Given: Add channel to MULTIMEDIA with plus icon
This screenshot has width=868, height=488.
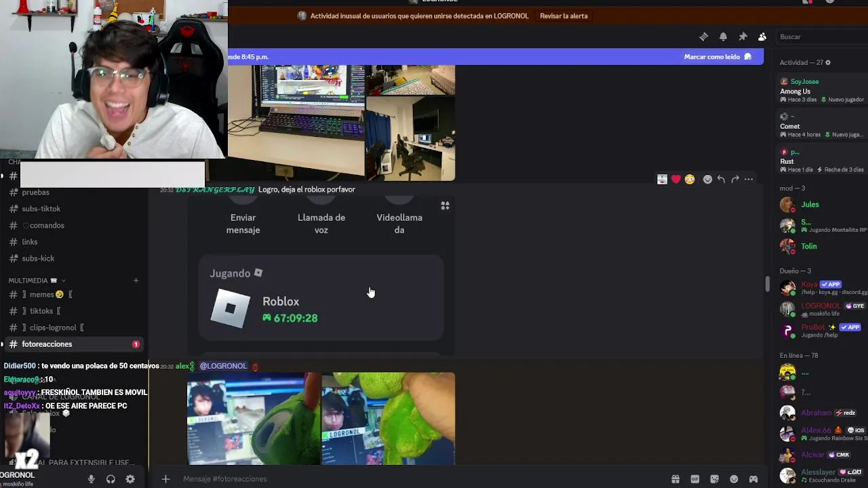Looking at the screenshot, I should click(x=136, y=281).
